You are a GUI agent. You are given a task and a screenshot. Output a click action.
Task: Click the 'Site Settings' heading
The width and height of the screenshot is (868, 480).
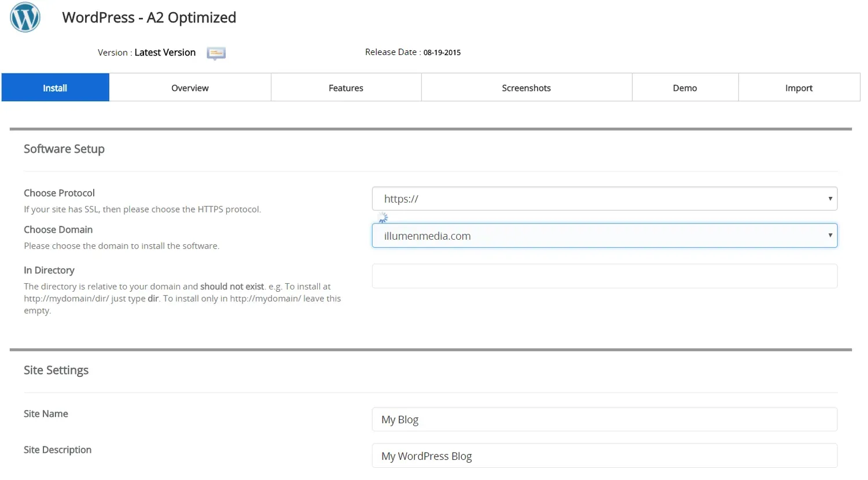point(56,371)
